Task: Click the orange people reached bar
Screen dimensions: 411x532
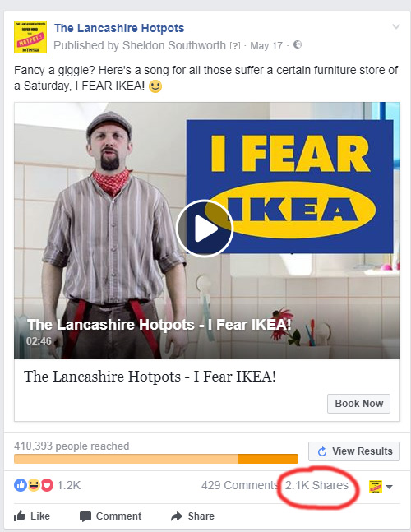Action: [x=156, y=459]
